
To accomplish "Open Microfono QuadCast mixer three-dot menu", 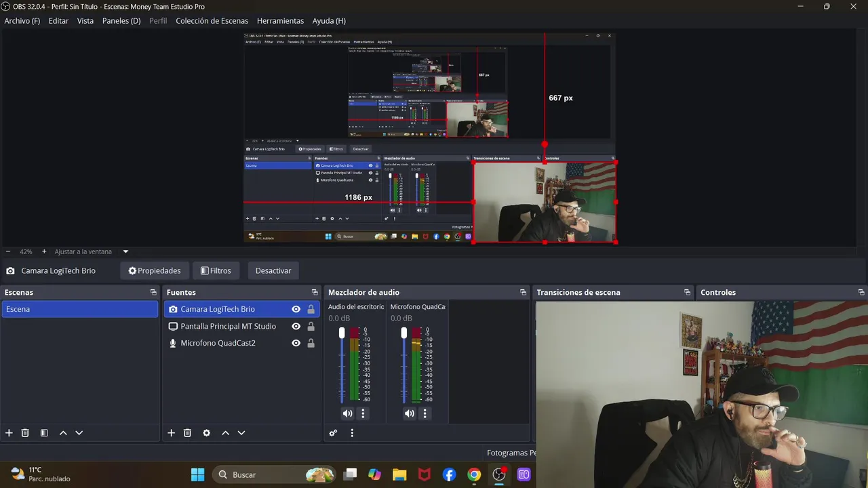I will (x=425, y=413).
